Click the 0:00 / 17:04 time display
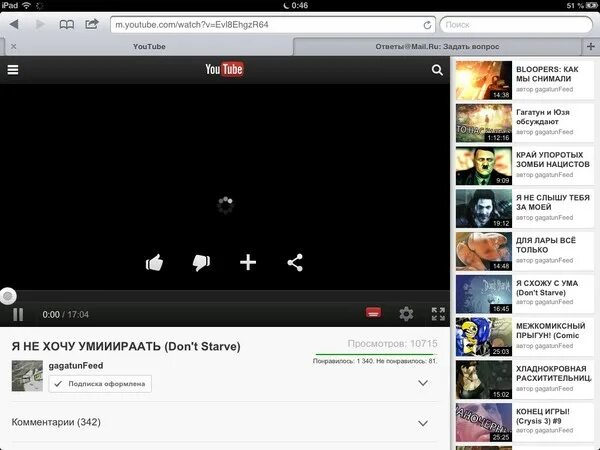Image resolution: width=600 pixels, height=450 pixels. coord(65,315)
